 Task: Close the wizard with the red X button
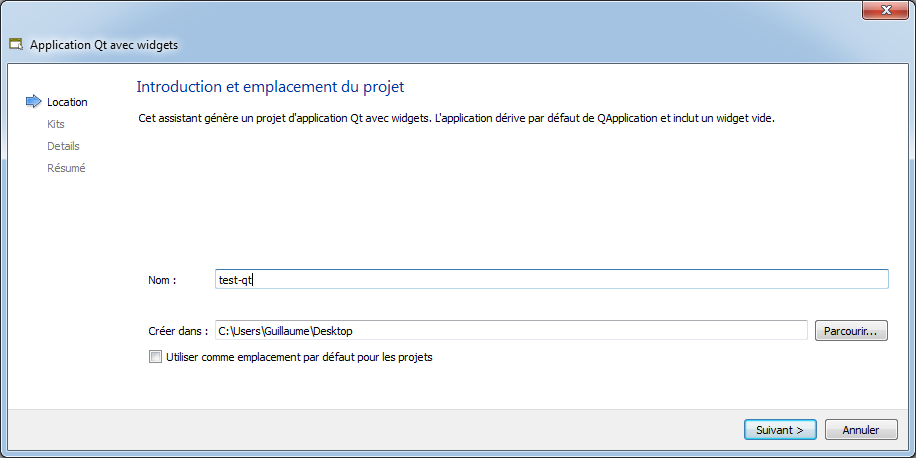885,9
